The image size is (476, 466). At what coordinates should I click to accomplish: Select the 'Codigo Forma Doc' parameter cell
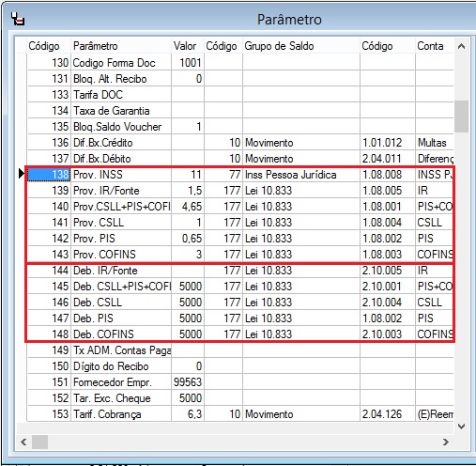[121, 63]
